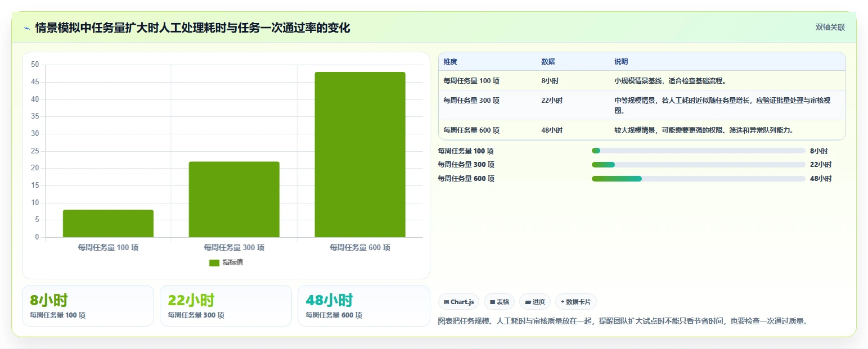Click the bar for 每周任务量 300 项
The width and height of the screenshot is (868, 349).
click(x=234, y=200)
